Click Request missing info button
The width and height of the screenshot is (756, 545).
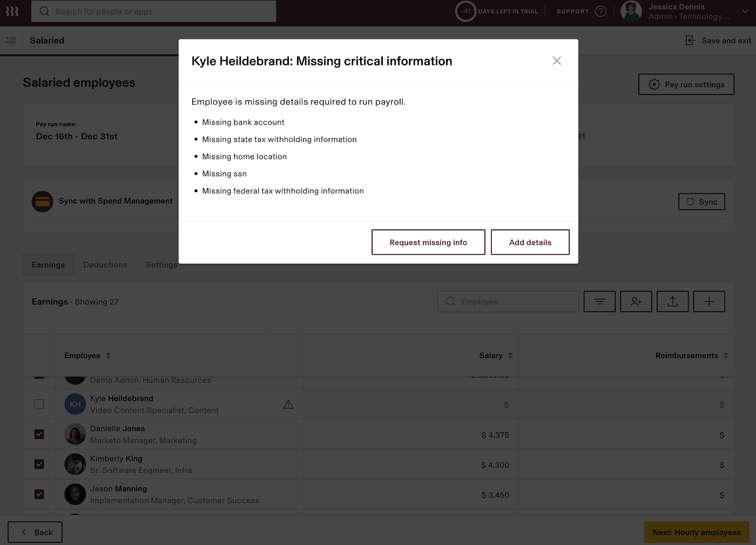428,242
